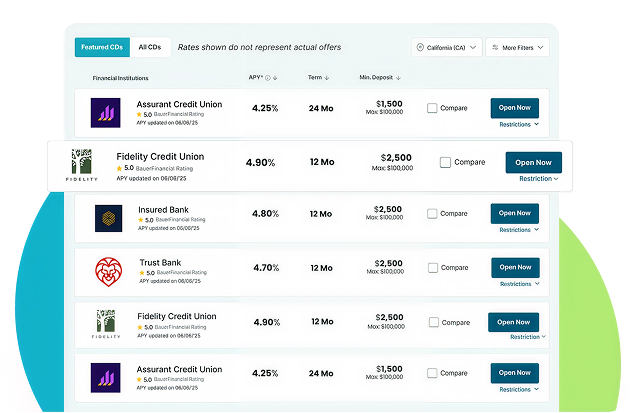
Task: Click the Trust Bank red lion logo
Action: (108, 272)
